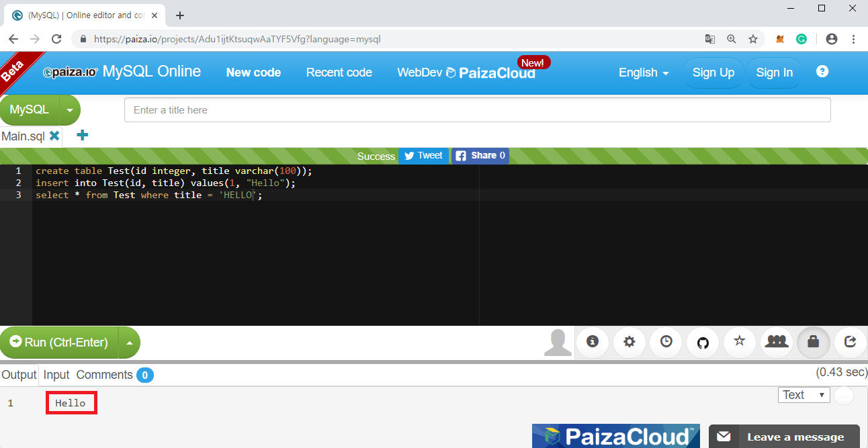Click the share export arrow icon
868x448 pixels.
pos(851,342)
